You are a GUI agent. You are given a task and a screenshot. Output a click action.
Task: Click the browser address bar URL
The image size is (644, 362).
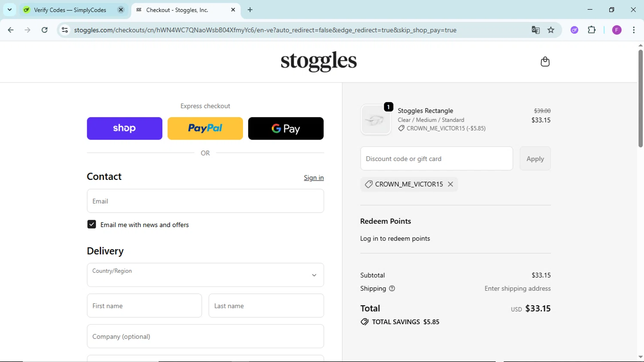click(265, 30)
